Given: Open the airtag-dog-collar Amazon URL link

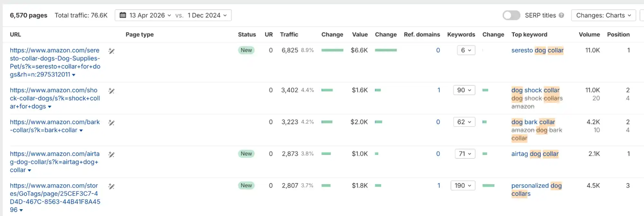Looking at the screenshot, I should pos(55,162).
